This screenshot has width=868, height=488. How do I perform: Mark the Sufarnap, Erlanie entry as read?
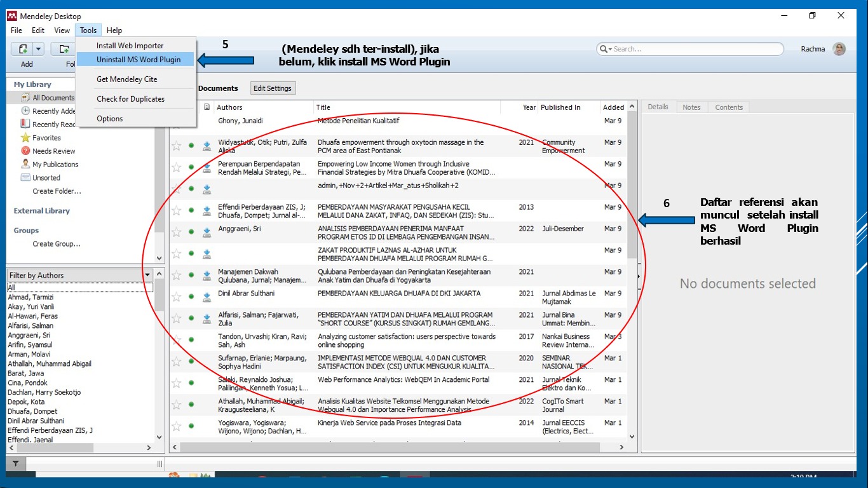(x=191, y=362)
